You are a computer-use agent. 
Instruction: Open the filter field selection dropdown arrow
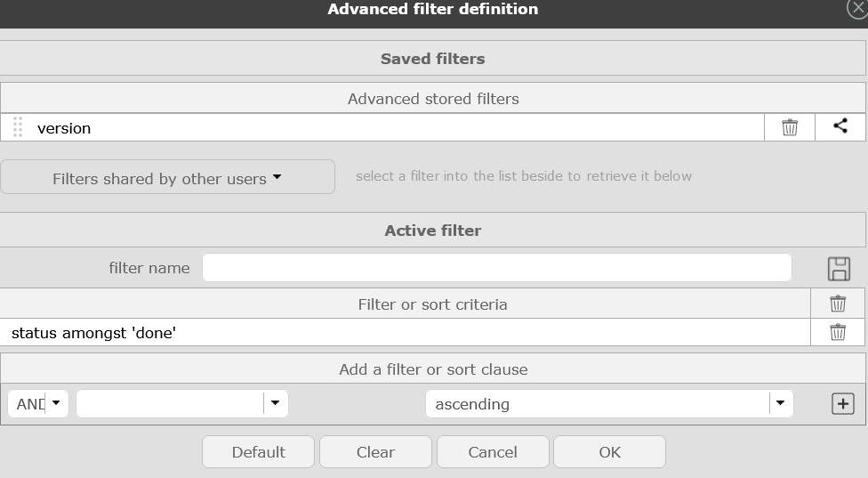coord(276,403)
